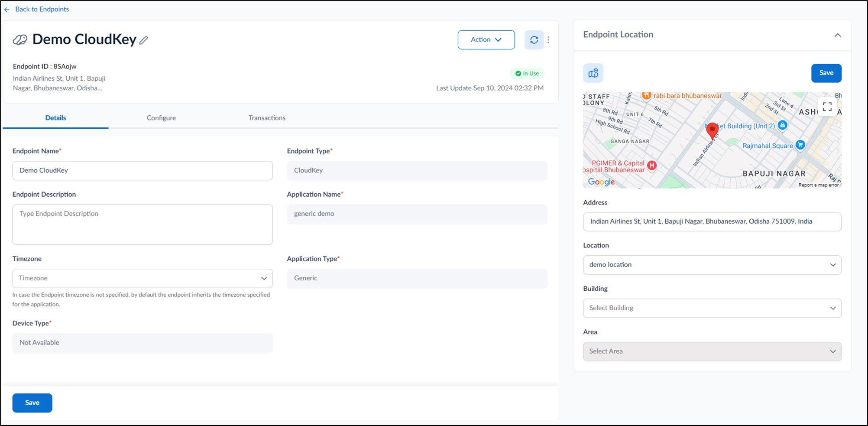
Task: Click the rabi bara restaurant marker
Action: point(646,95)
